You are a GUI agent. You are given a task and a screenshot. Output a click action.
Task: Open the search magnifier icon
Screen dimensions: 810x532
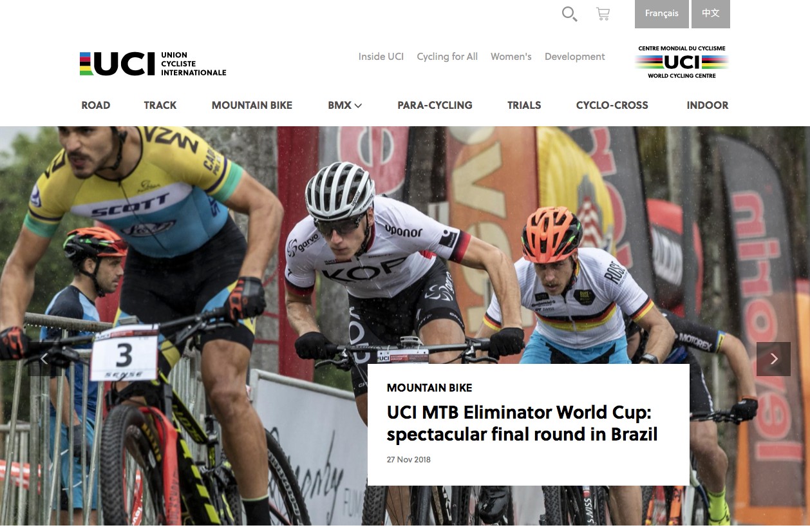pos(569,14)
